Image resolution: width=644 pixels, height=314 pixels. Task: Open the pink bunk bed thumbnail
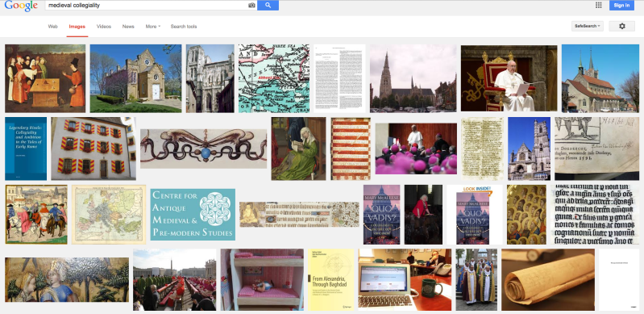point(263,279)
